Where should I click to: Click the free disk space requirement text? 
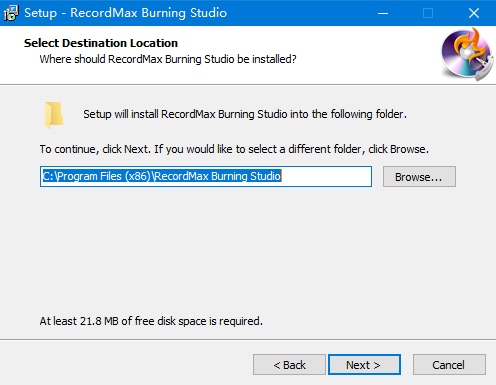point(151,321)
